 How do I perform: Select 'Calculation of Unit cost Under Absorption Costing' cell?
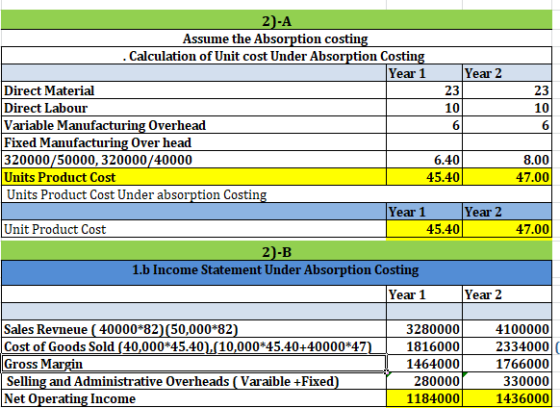276,55
